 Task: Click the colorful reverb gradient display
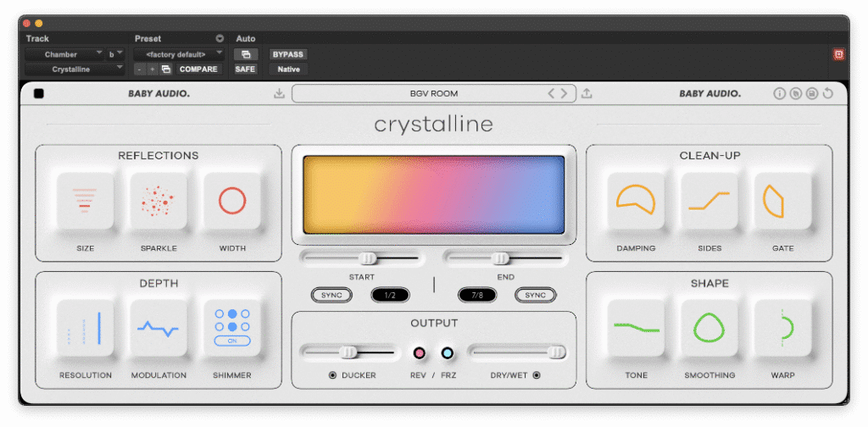[433, 195]
